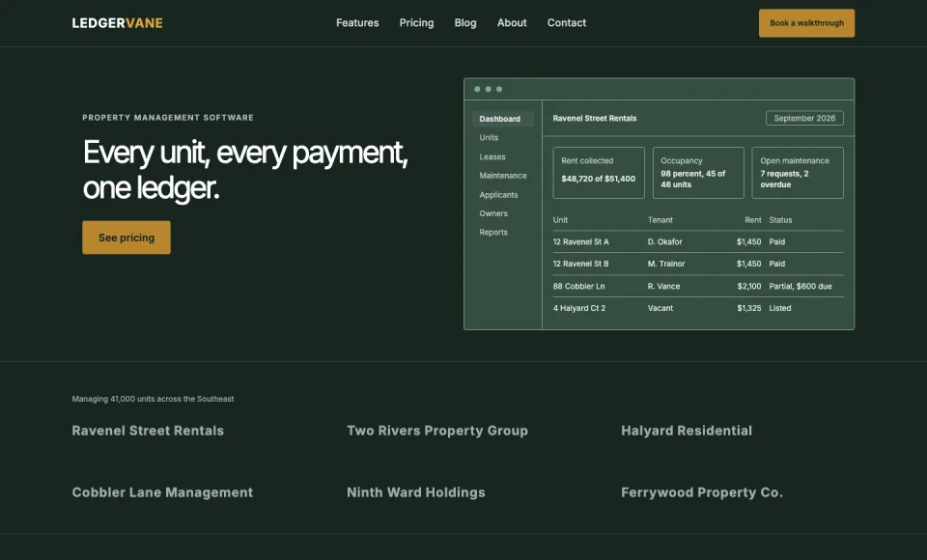Open the Features nav link
Screen dimensions: 927x560
(357, 23)
